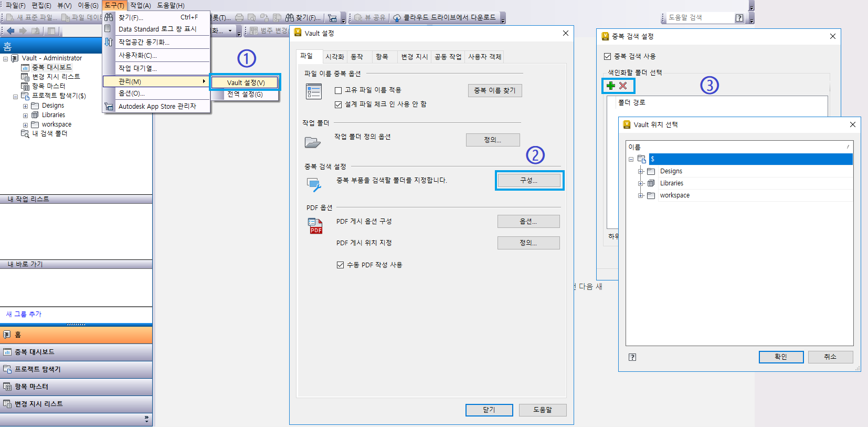Click the printer icon in the top toolbar

click(239, 18)
